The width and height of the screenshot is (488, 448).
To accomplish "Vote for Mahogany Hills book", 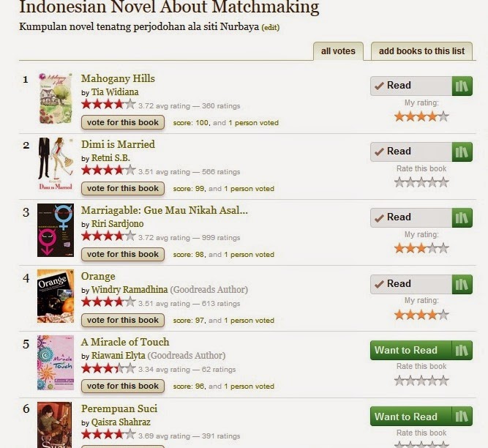I will coord(123,122).
